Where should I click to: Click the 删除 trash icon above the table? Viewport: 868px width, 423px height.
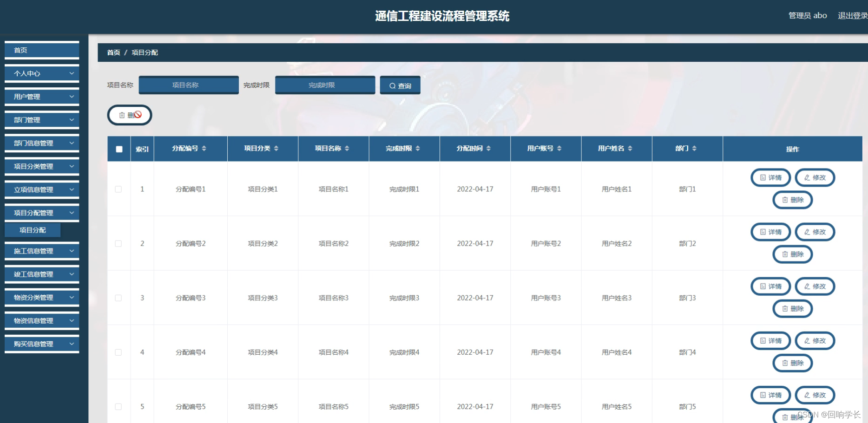click(129, 115)
